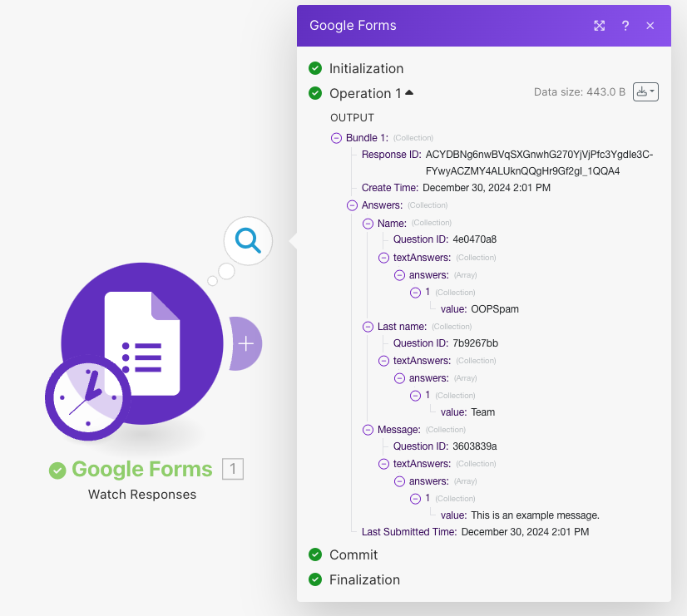Viewport: 687px width, 616px height.
Task: Select Create Time December 30, 2024 value
Action: point(487,188)
